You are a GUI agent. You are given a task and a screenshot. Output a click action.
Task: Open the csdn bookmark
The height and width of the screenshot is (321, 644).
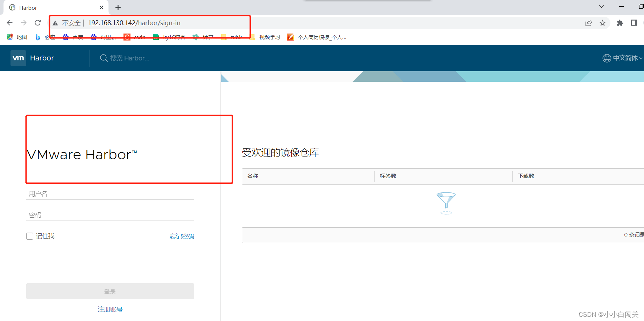coord(135,37)
